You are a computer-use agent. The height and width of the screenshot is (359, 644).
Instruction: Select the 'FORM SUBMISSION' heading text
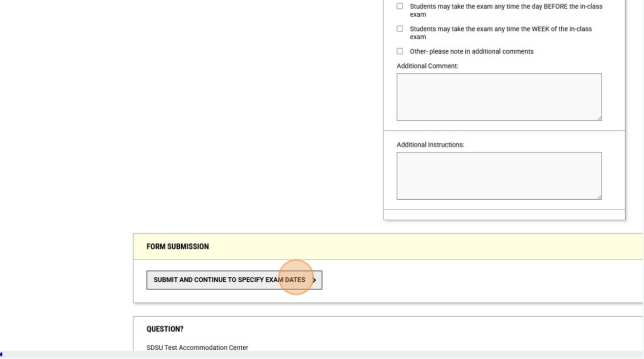tap(178, 246)
